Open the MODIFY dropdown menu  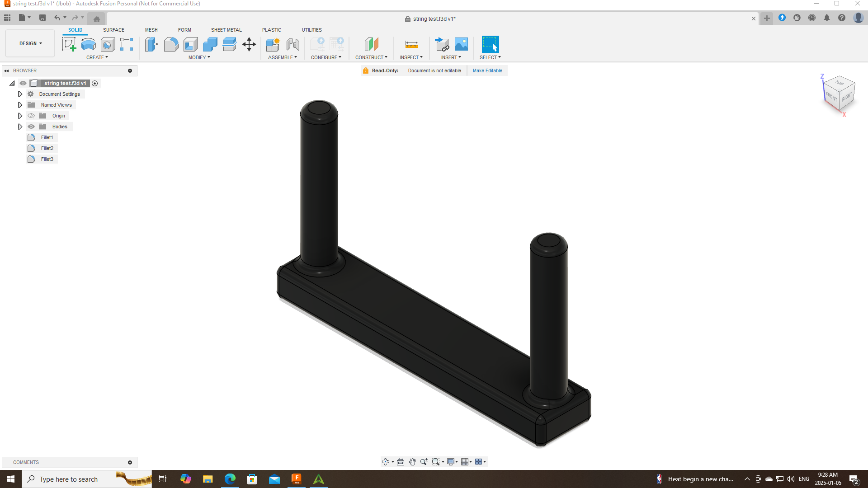[199, 57]
